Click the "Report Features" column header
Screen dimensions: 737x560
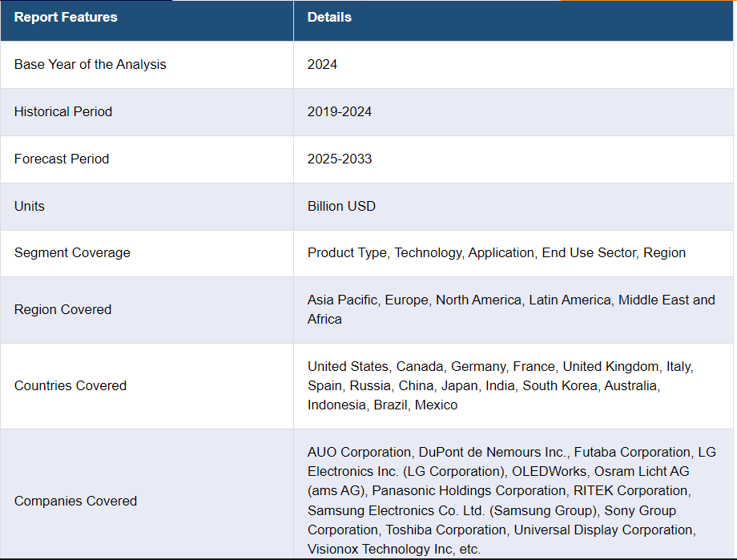click(x=66, y=17)
